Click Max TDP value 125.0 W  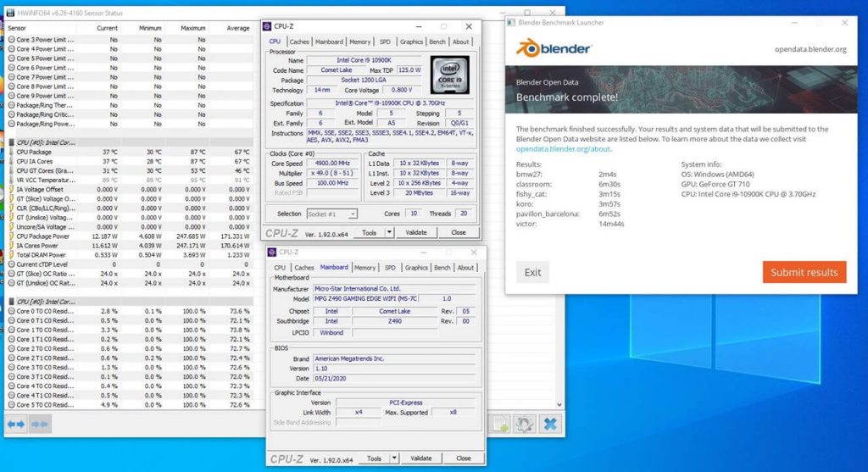(409, 69)
